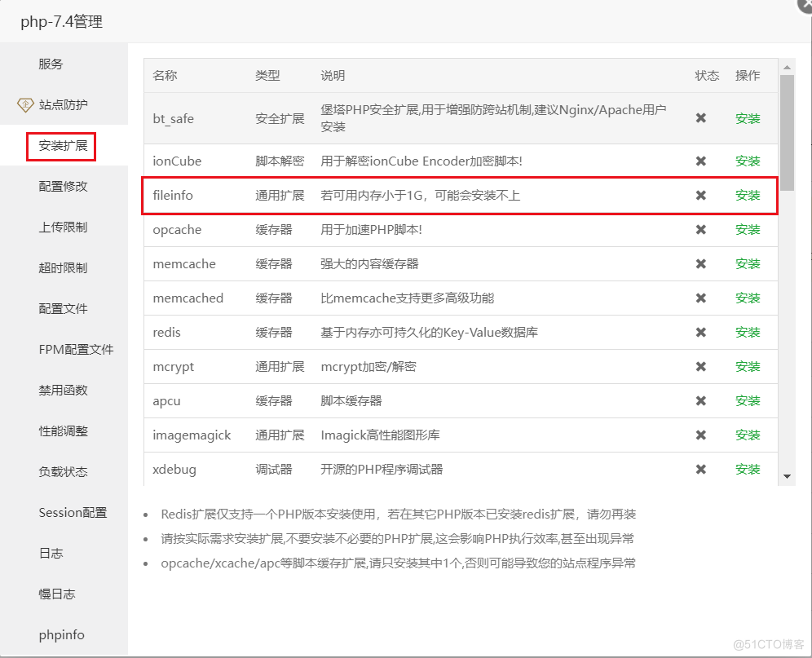
Task: Click the X status icon for redis
Action: click(x=700, y=333)
